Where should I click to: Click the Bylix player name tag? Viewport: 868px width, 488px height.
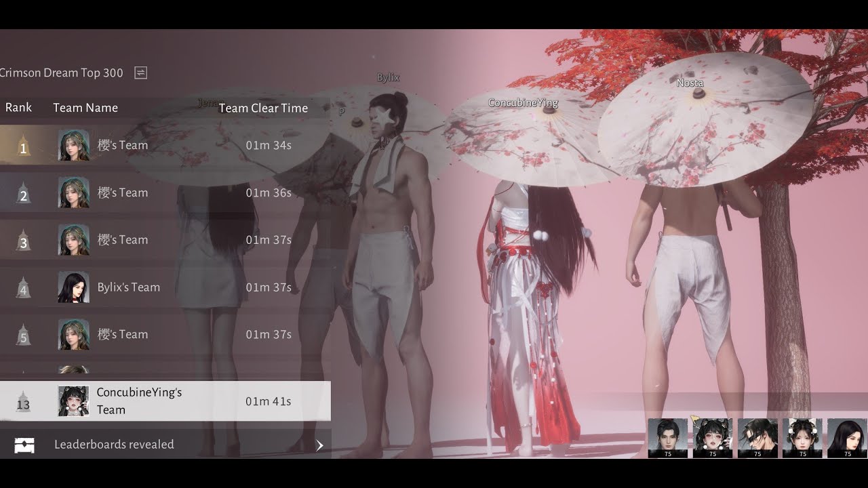pyautogui.click(x=388, y=78)
